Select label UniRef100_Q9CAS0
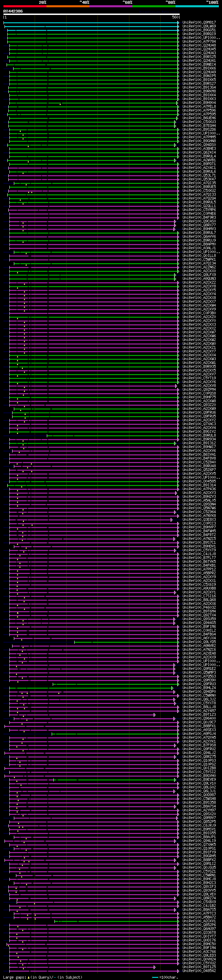The width and height of the screenshot is (222, 980). coord(199,221)
